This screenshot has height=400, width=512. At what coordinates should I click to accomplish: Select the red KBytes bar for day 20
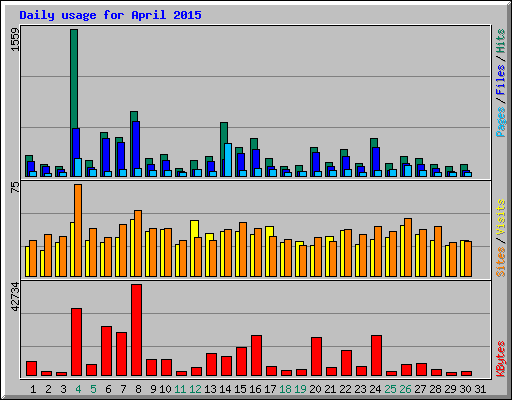pos(316,357)
